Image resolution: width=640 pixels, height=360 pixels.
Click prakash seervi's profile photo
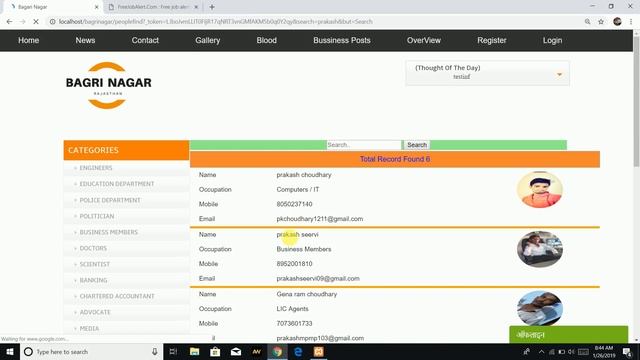point(540,249)
